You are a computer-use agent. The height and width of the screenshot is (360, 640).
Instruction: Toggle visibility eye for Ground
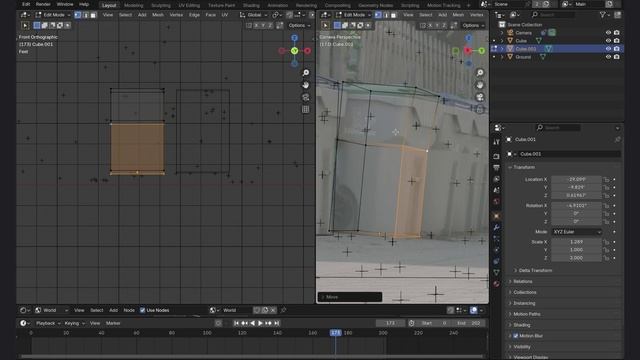pos(608,57)
